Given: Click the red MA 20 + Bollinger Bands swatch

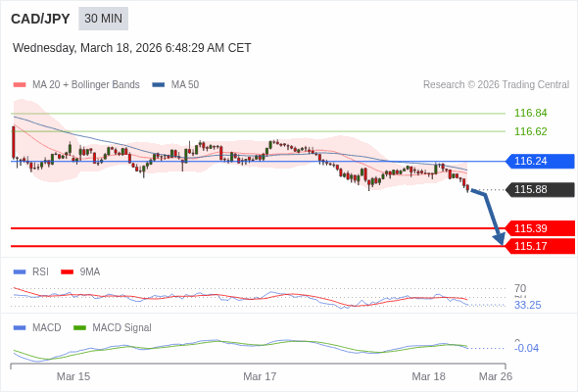Looking at the screenshot, I should point(20,85).
